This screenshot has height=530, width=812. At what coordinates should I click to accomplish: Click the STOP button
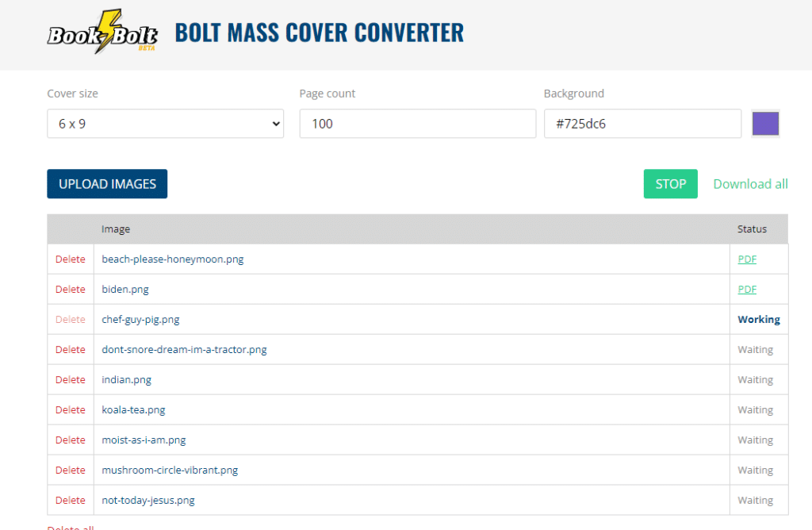tap(670, 183)
